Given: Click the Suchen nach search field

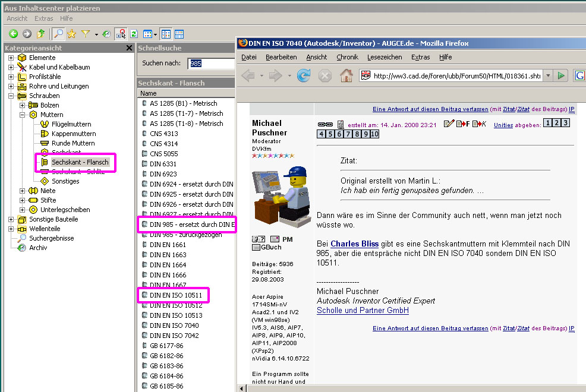Looking at the screenshot, I should coord(211,64).
